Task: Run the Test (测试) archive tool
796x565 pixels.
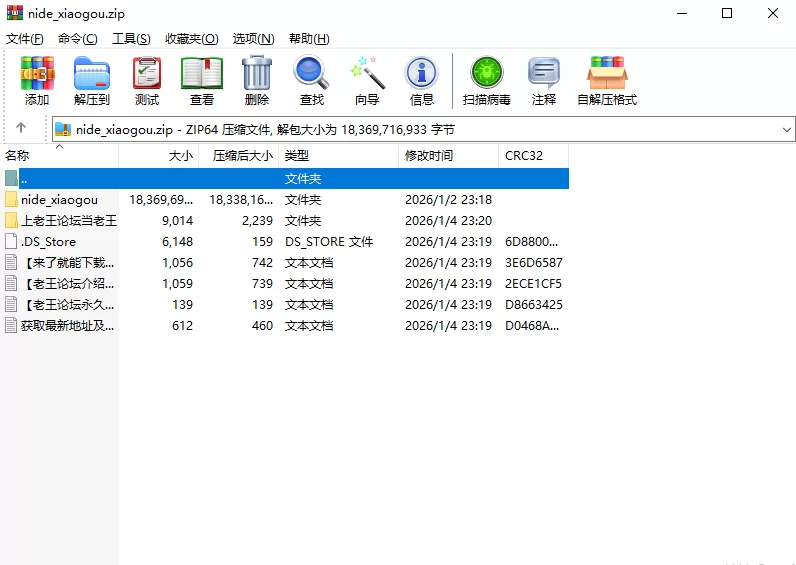Action: point(147,81)
